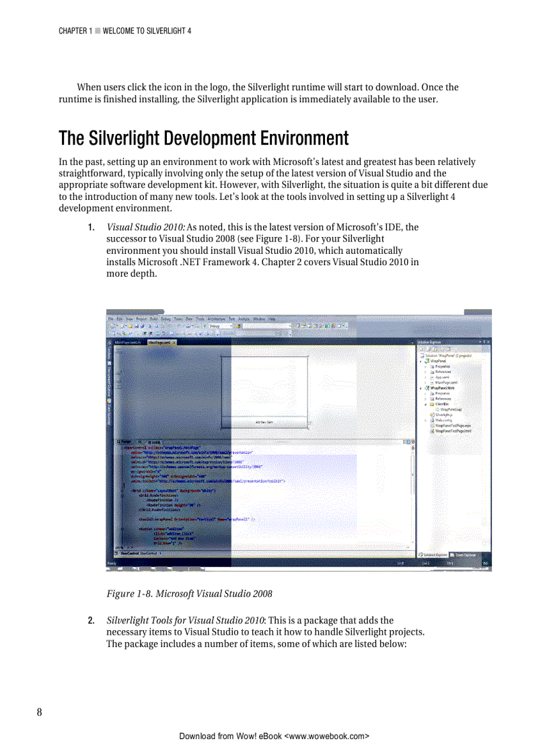Viewport: 549px width, 756px height.
Task: Expand the References node under WrapPanel.Web
Action: [425, 399]
